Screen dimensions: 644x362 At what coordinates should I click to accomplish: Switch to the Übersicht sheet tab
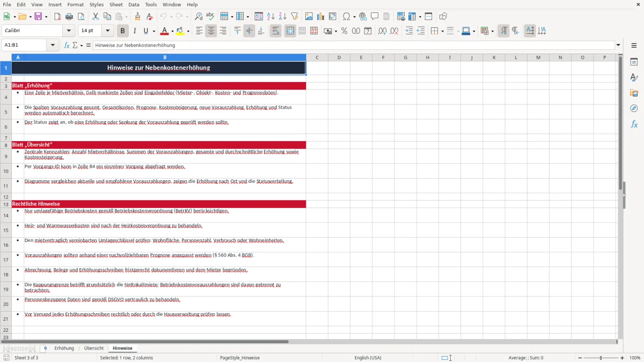point(94,348)
